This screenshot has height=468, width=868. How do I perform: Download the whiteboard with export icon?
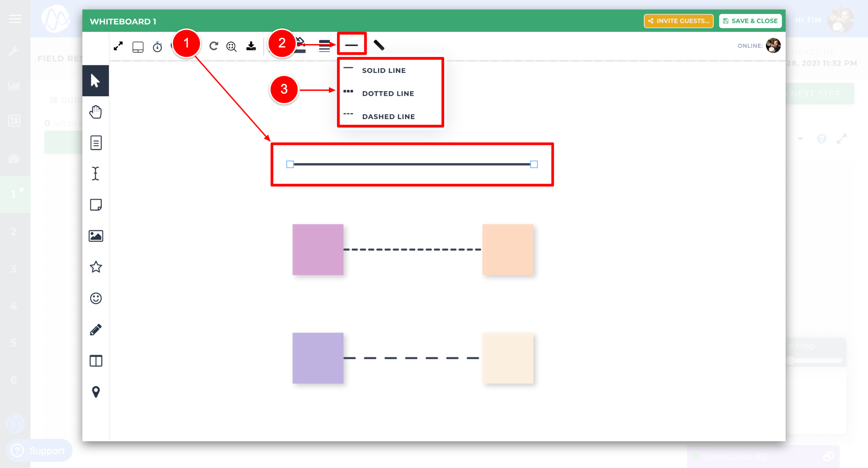(x=251, y=46)
